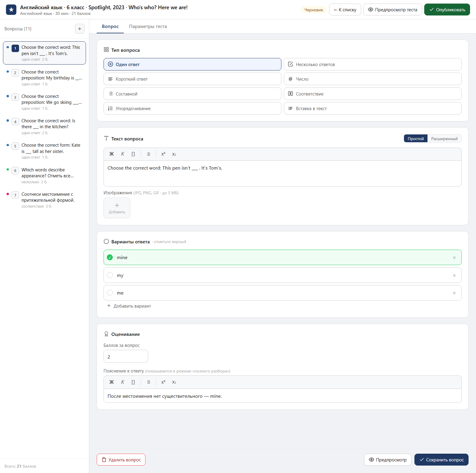Viewport: 476px width, 473px height.
Task: Underline text in explanation editor toolbar
Action: click(x=133, y=382)
